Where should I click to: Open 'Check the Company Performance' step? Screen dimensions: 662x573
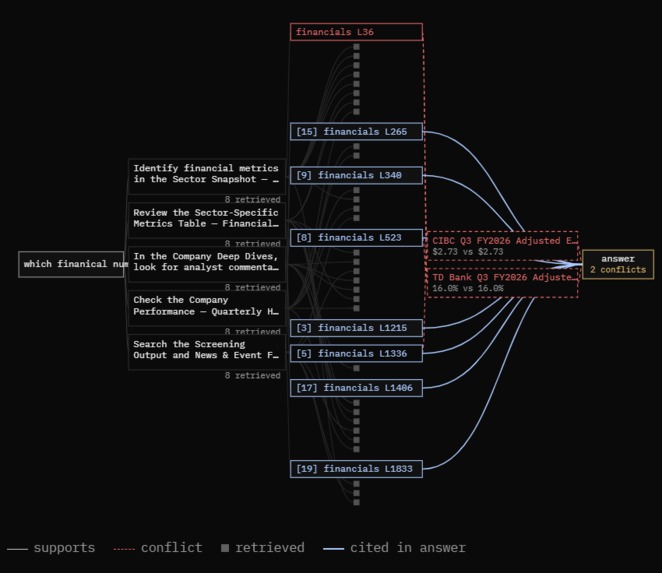point(207,308)
